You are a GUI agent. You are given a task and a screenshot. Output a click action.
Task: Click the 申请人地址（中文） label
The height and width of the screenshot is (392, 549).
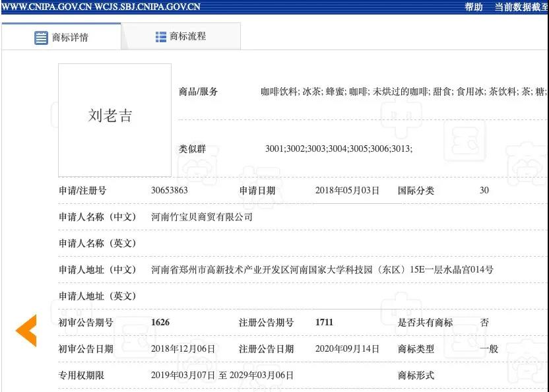[x=98, y=270]
